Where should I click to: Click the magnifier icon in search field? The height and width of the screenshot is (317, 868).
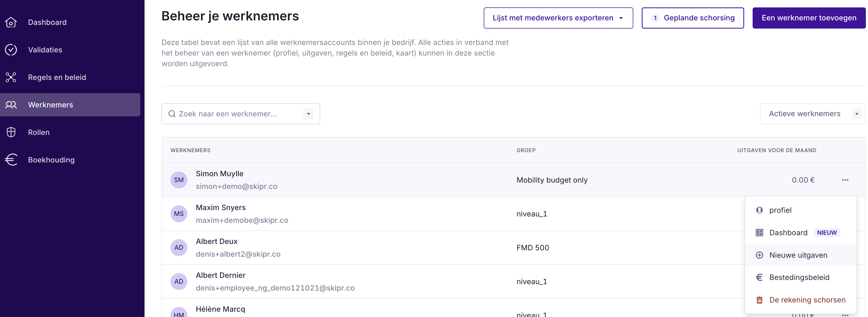coord(172,114)
